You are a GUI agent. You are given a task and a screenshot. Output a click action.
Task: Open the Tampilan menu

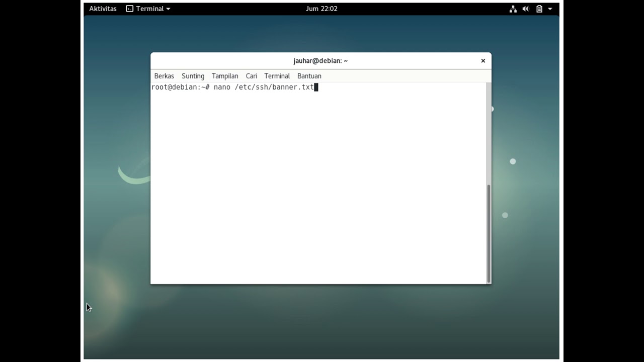[225, 76]
